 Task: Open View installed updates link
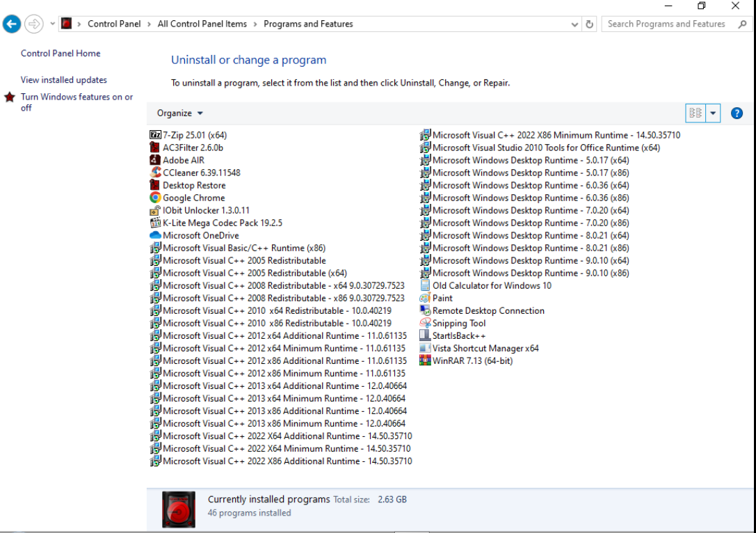64,80
